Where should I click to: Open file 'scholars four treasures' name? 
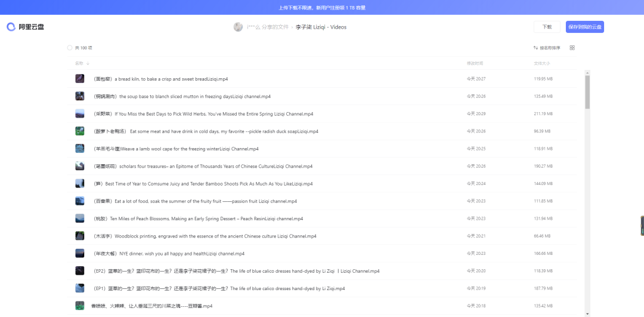pos(203,166)
